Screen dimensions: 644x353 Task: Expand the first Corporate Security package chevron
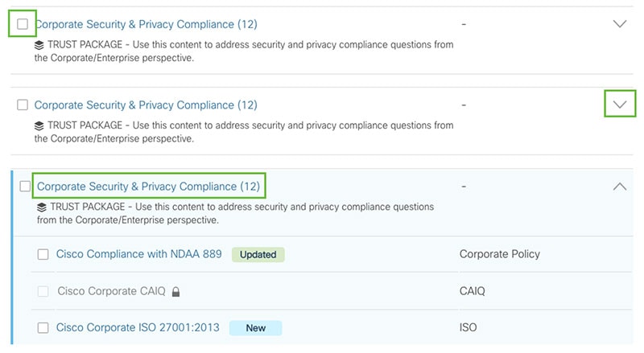(x=620, y=24)
